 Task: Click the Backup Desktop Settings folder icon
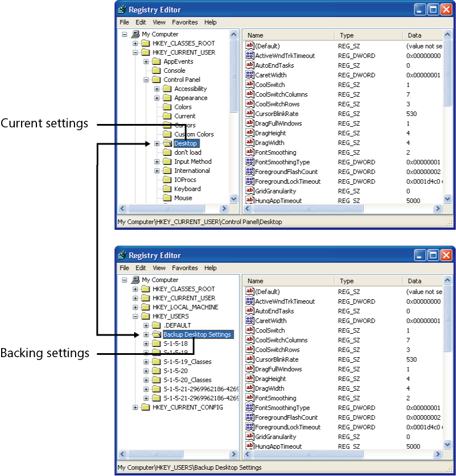click(x=156, y=334)
